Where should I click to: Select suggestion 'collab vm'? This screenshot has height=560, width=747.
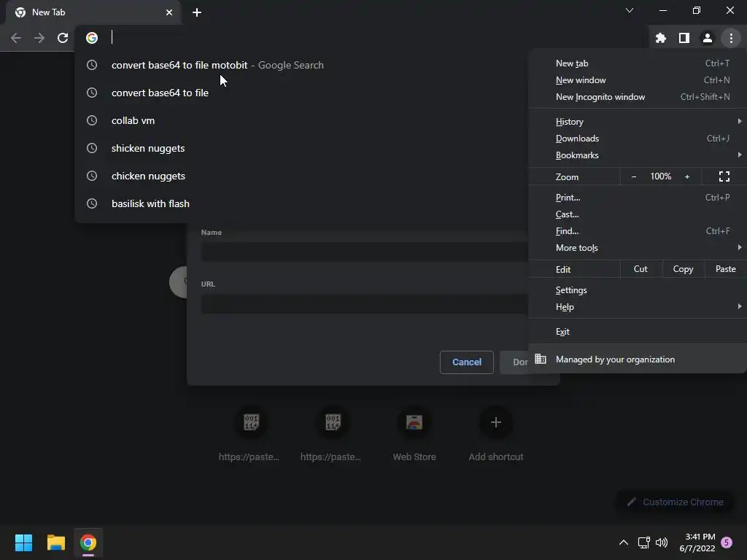tap(301, 120)
